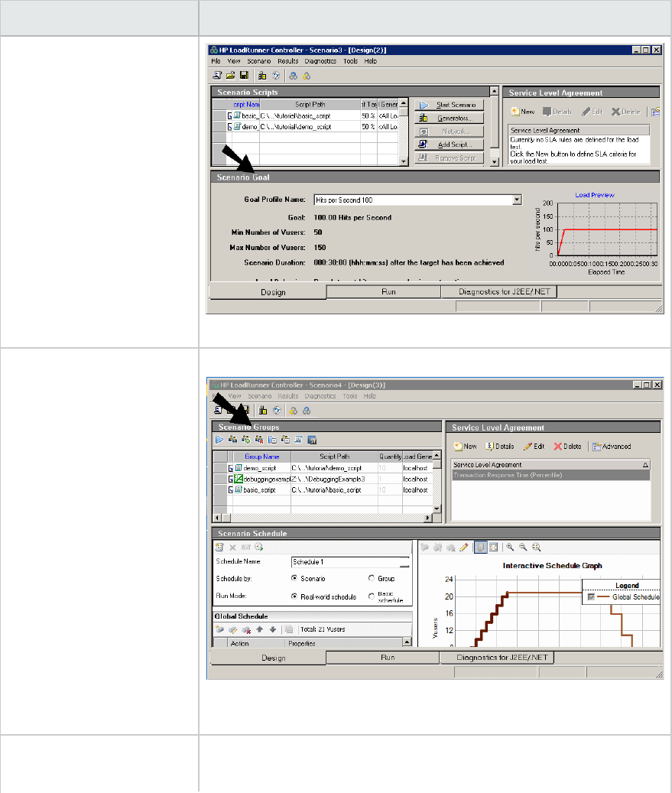Open Goal Profile Name dropdown

point(517,200)
